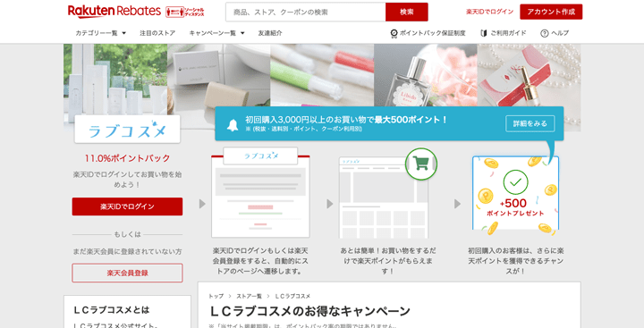Open the ご利用ガイド link
Image resolution: width=644 pixels, height=328 pixels.
(x=508, y=33)
